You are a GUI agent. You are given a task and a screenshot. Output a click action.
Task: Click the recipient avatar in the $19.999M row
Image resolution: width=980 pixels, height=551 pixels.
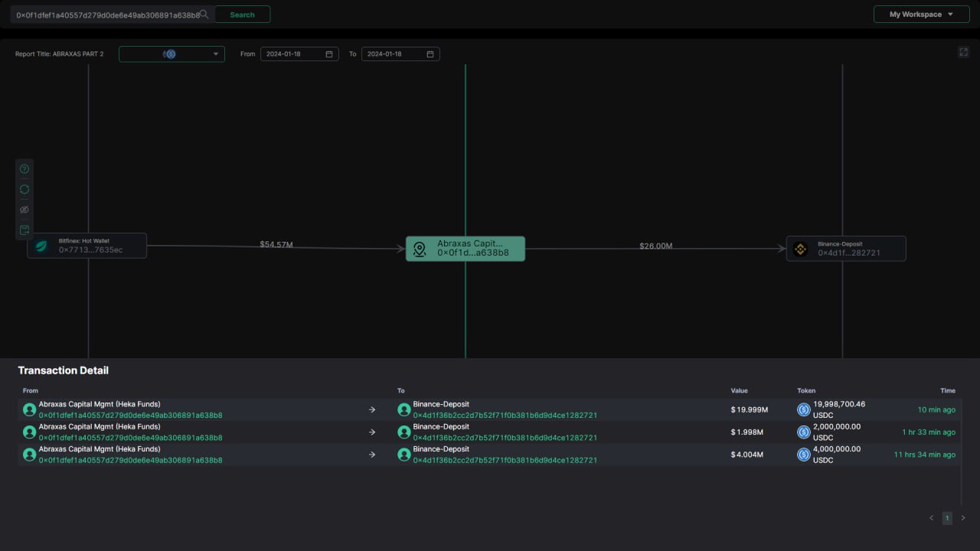point(403,409)
